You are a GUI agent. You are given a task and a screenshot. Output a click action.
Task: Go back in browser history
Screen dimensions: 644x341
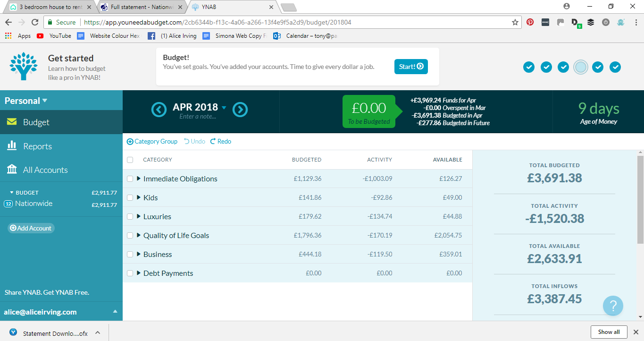tap(8, 22)
